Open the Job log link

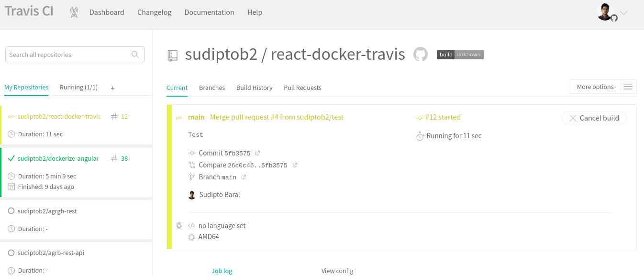(x=222, y=270)
